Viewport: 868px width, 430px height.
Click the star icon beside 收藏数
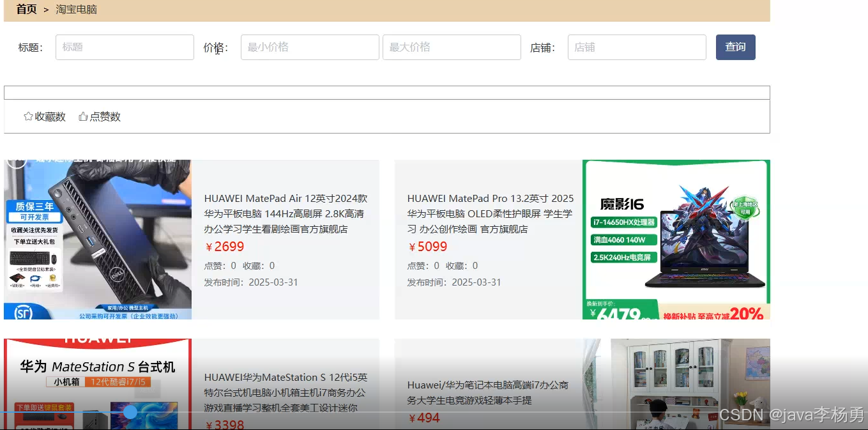click(x=28, y=116)
